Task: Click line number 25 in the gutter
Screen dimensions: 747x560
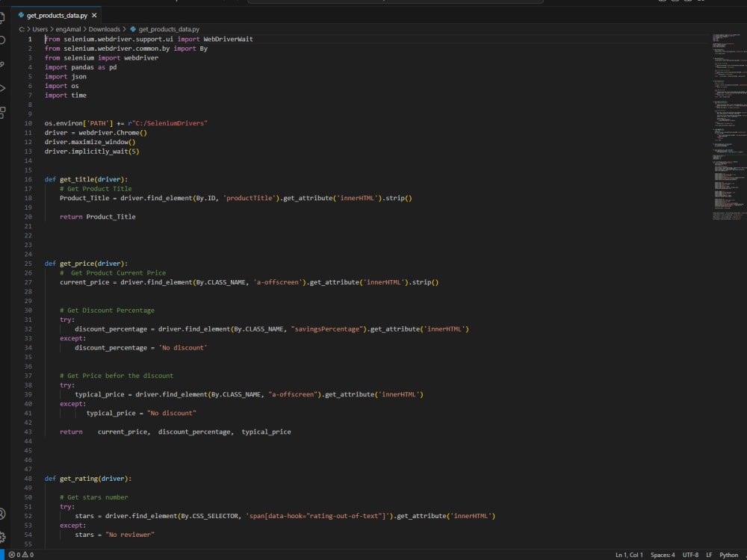Action: [x=28, y=264]
